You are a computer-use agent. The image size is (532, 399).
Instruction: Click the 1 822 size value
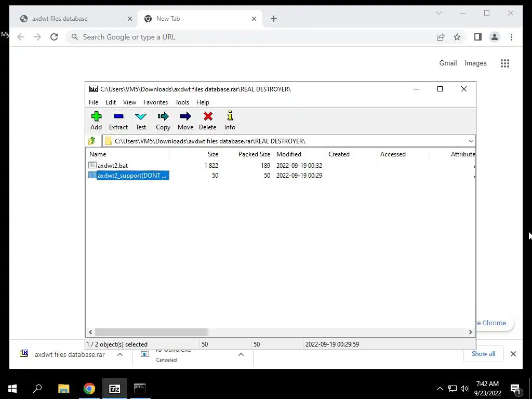(x=211, y=166)
